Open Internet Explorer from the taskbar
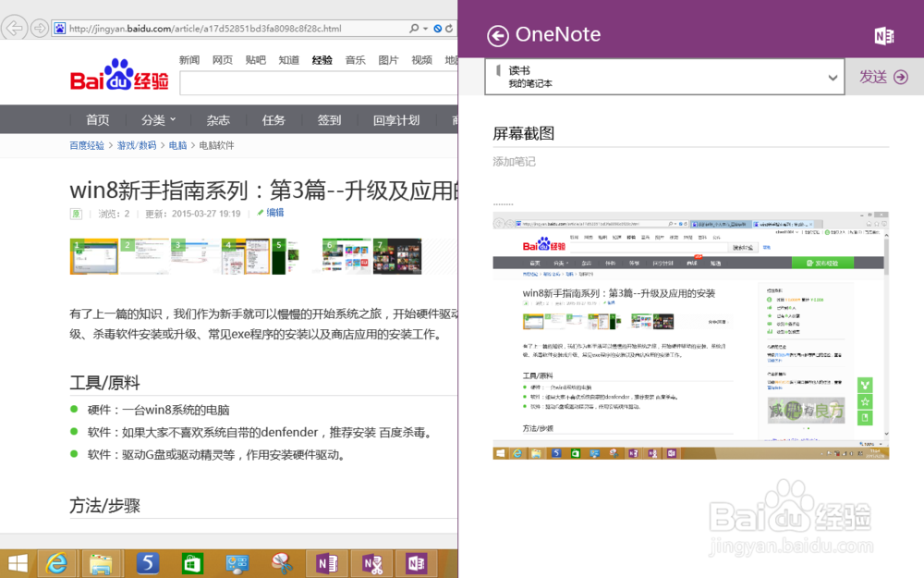Image resolution: width=924 pixels, height=578 pixels. [56, 564]
